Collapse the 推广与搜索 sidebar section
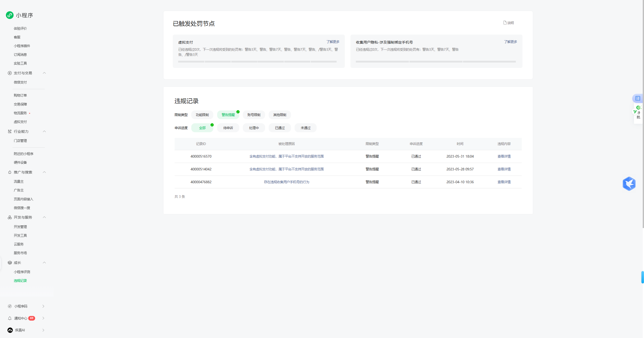 pos(44,172)
